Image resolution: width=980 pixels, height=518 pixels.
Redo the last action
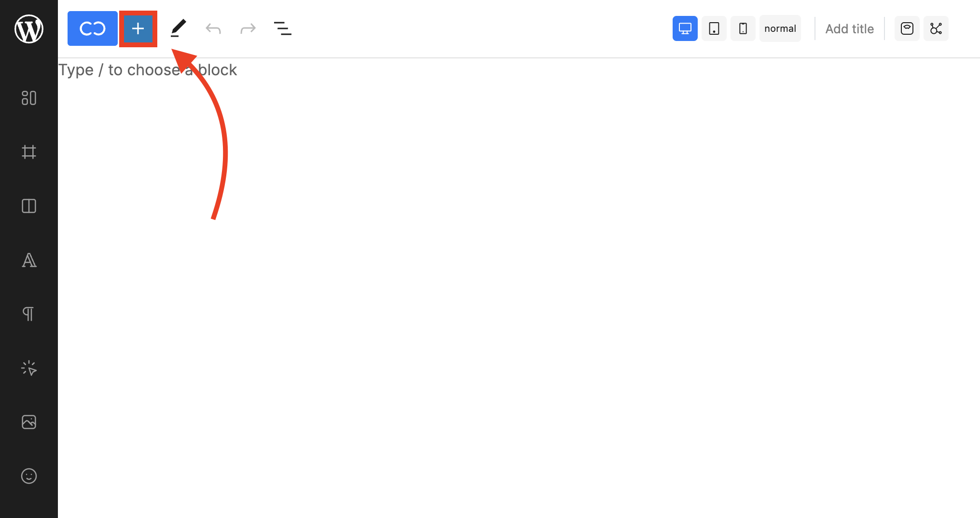[x=248, y=29]
